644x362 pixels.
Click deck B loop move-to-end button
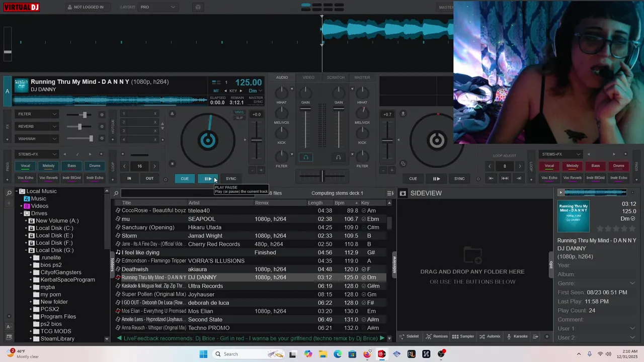519,178
